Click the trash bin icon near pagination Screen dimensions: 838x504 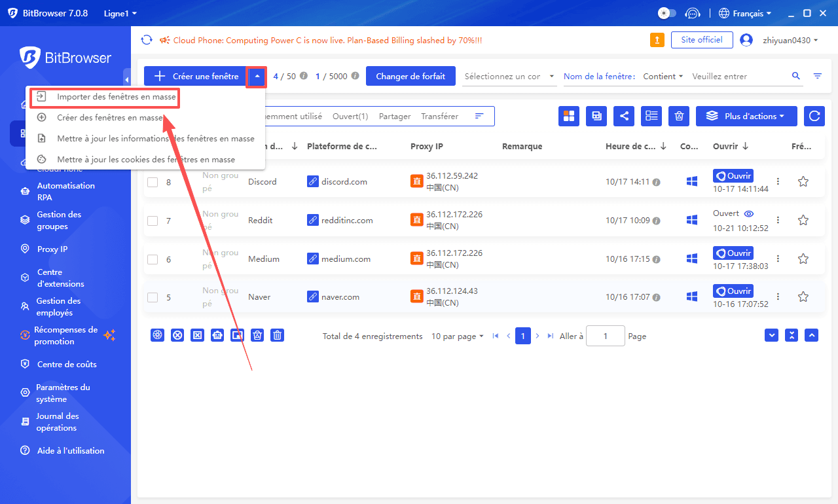[277, 334]
